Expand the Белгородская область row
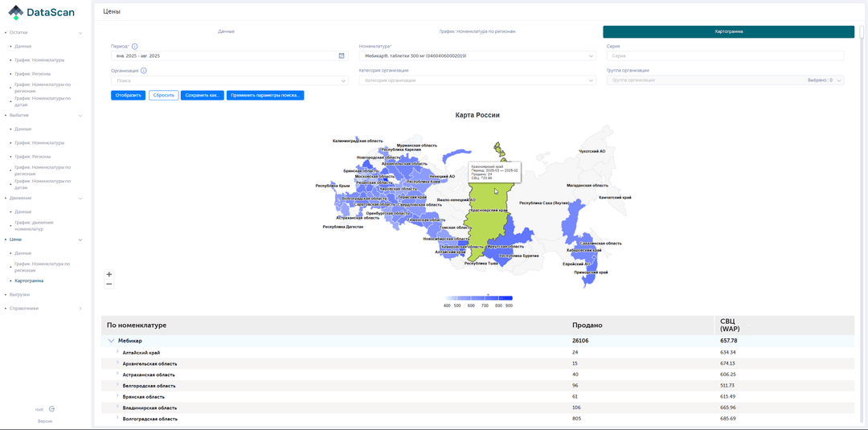This screenshot has height=430, width=868. point(117,385)
